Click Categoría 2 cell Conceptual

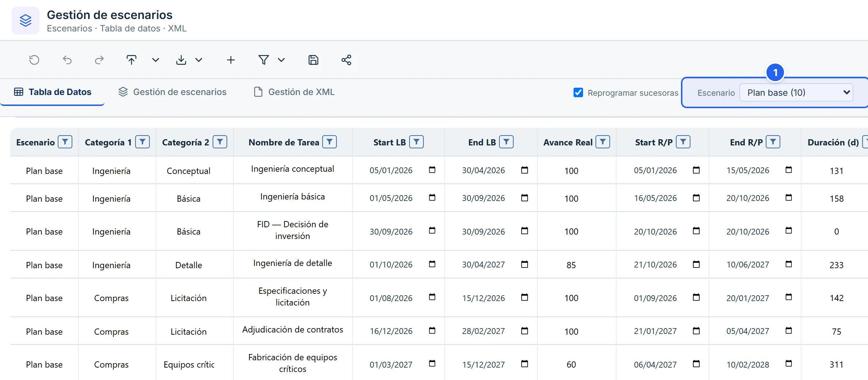point(189,171)
